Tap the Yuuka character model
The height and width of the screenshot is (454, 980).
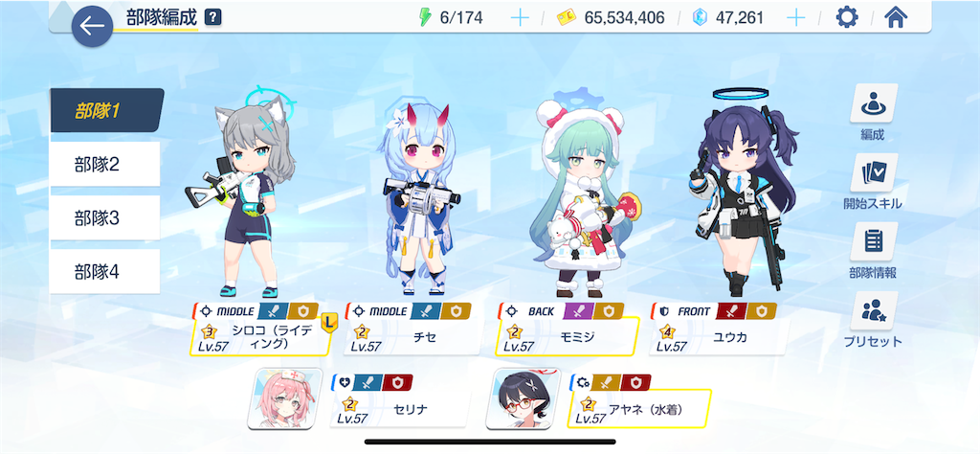pos(744,195)
